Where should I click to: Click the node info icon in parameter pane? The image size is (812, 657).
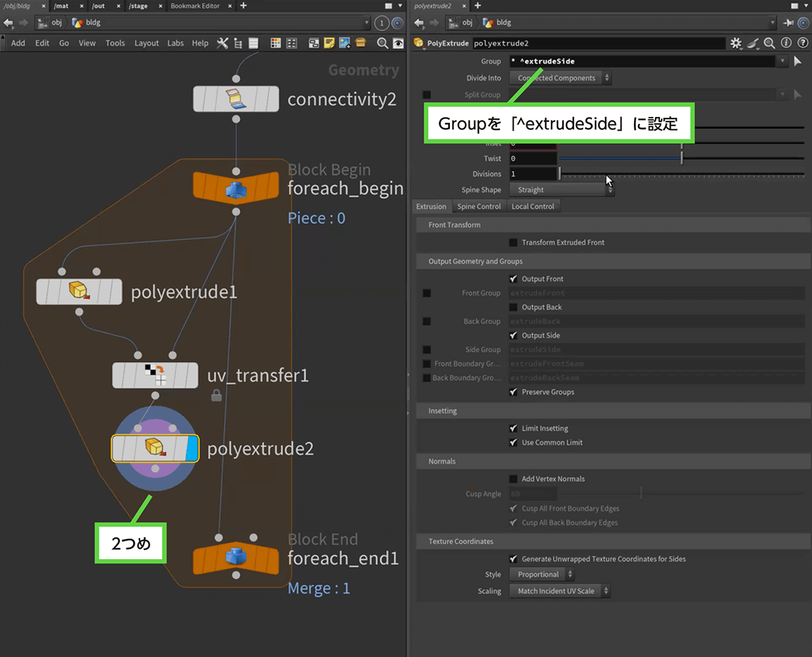tap(786, 43)
